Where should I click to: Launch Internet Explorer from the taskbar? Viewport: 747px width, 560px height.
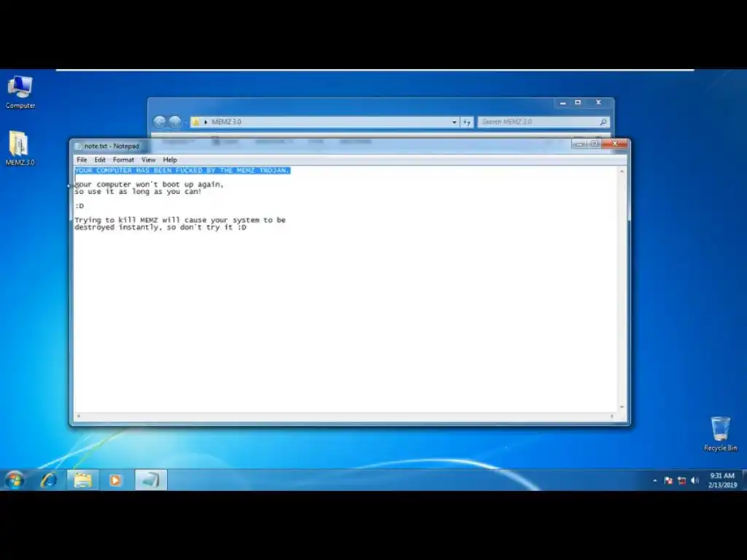(x=49, y=480)
